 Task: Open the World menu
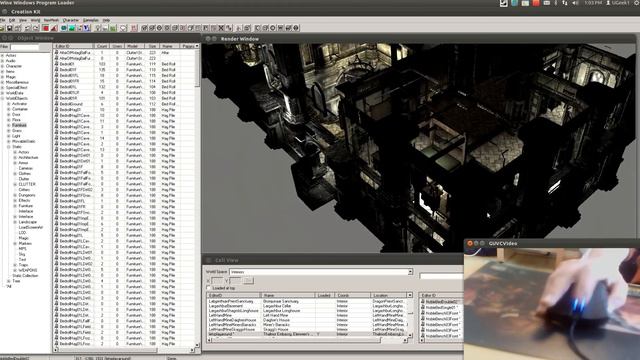coord(36,20)
